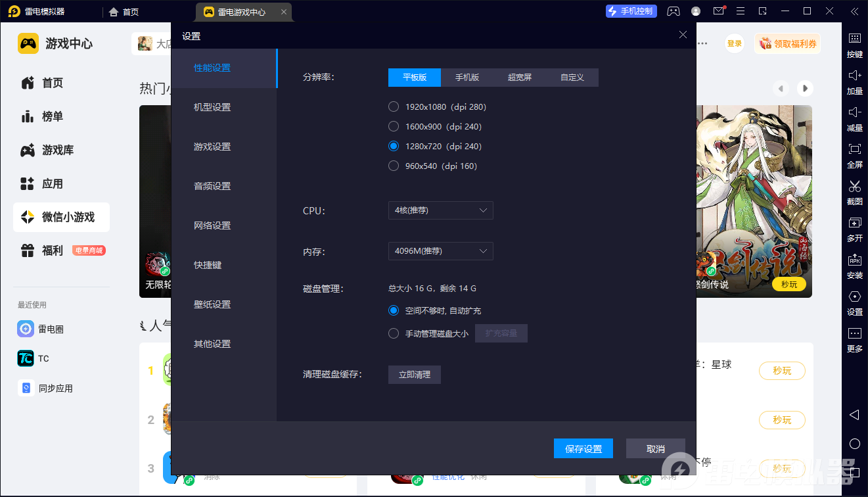Click the 截图 scissors icon in right sidebar
The image size is (868, 497).
[x=854, y=186]
